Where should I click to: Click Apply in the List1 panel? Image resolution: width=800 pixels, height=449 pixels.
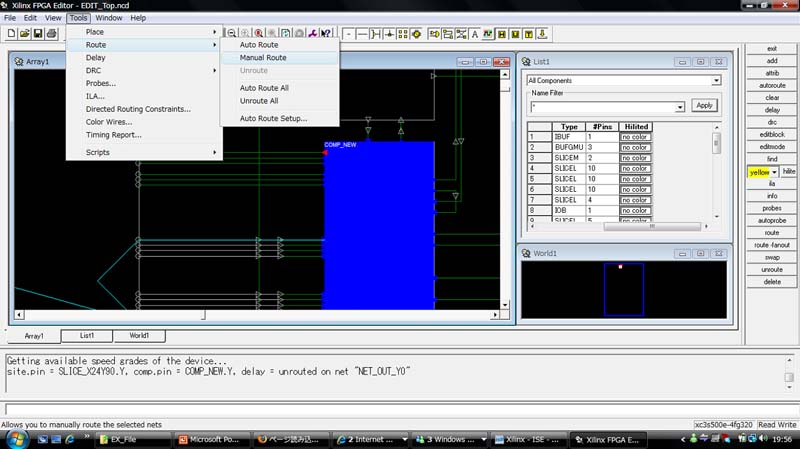click(704, 105)
